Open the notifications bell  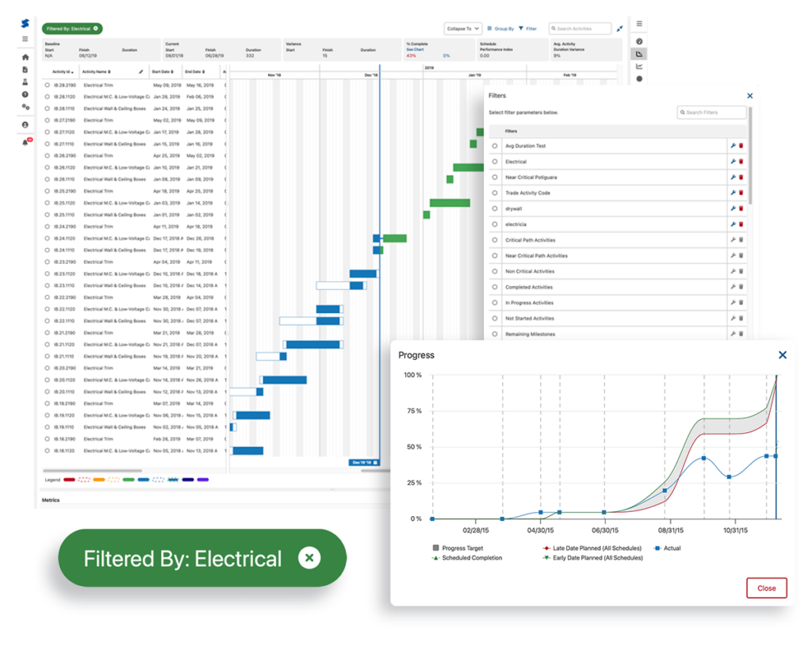pos(24,143)
